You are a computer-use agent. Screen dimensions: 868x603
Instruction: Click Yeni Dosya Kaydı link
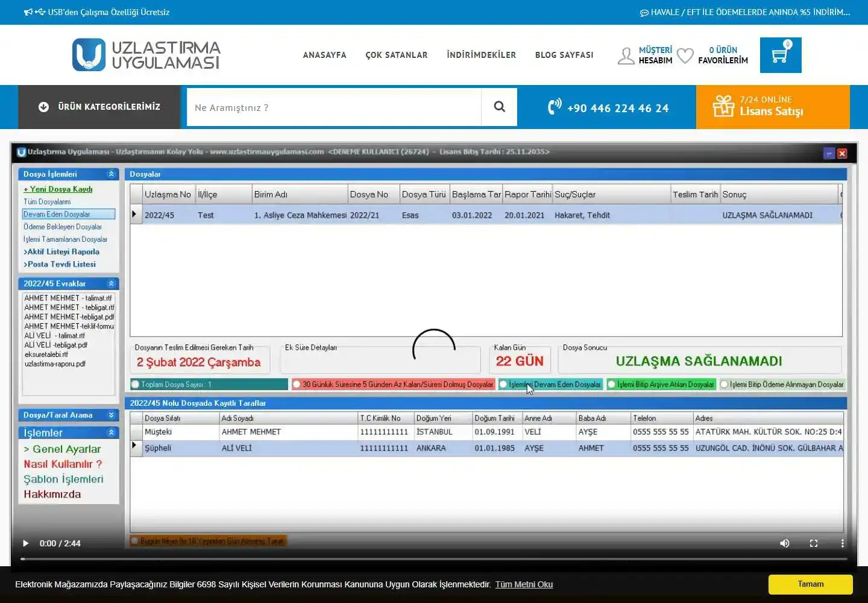(58, 189)
